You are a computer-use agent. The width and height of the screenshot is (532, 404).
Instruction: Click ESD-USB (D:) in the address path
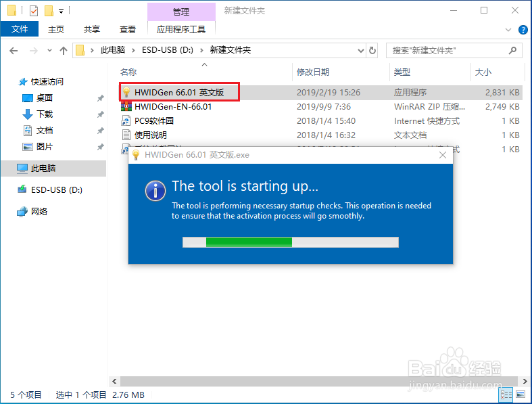(168, 50)
